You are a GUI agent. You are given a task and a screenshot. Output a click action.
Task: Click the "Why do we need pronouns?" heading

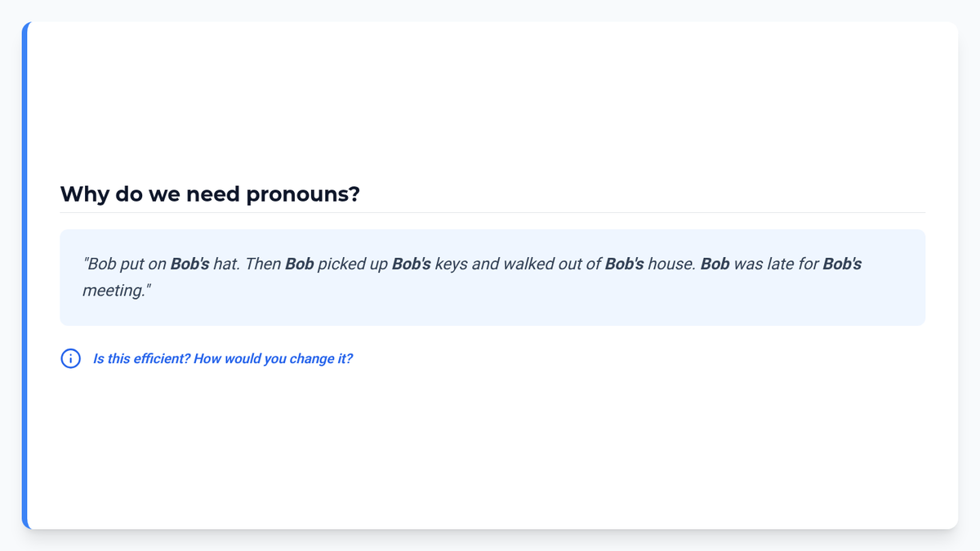click(x=210, y=194)
